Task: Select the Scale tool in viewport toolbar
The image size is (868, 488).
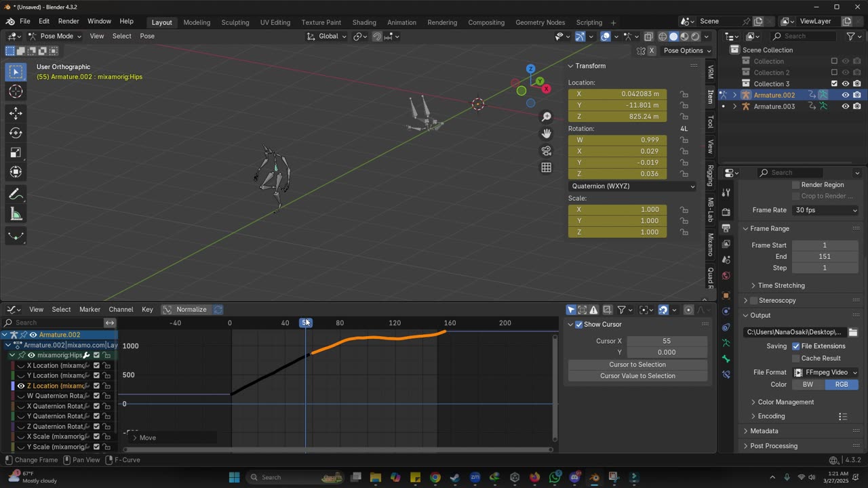Action: click(16, 152)
